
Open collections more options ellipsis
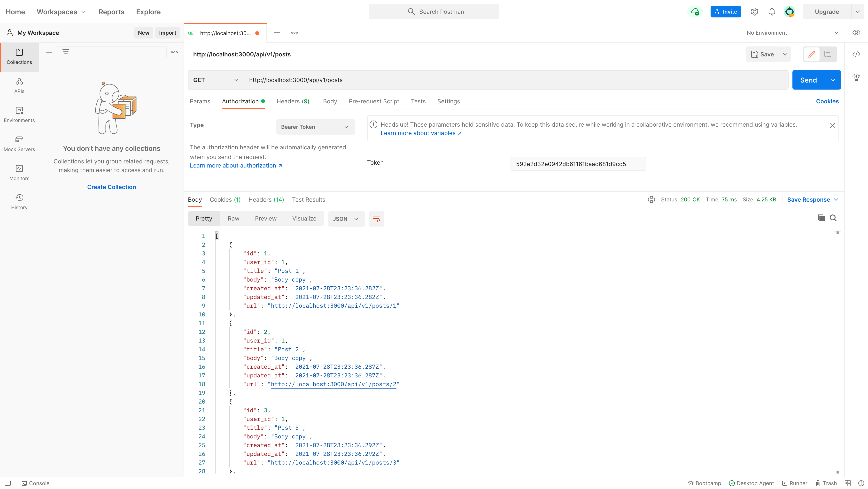click(x=174, y=52)
